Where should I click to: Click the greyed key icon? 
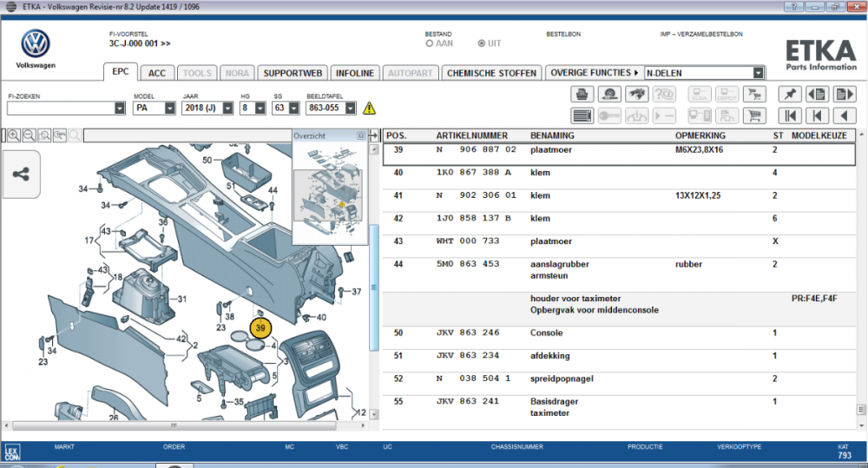pos(609,115)
